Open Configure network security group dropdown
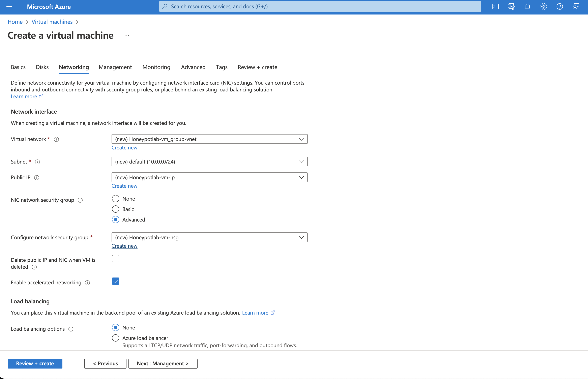 coord(209,237)
